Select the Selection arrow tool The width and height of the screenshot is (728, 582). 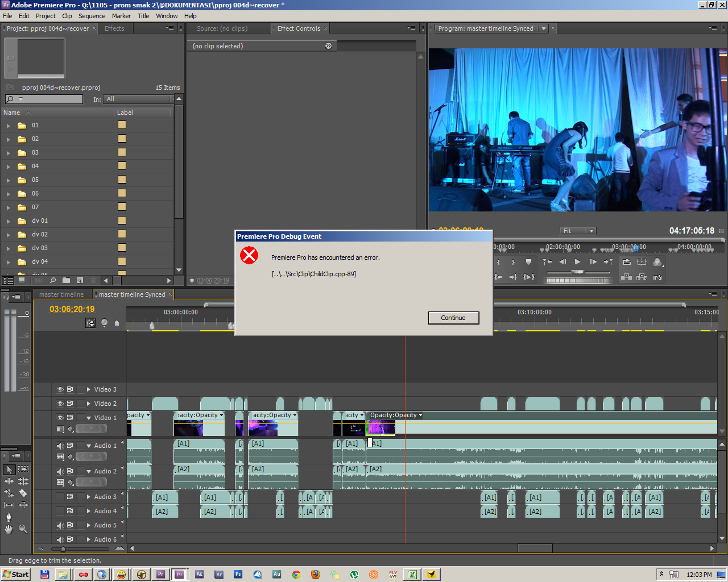coord(9,469)
